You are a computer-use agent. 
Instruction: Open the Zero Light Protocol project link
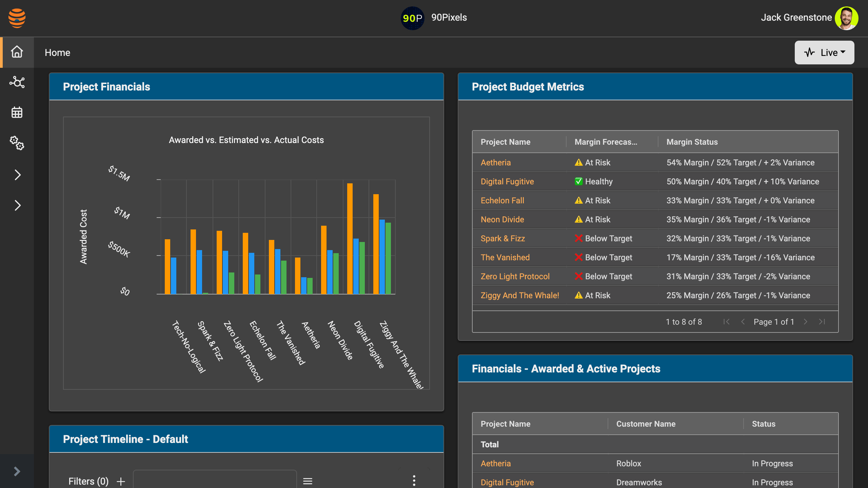[515, 276]
